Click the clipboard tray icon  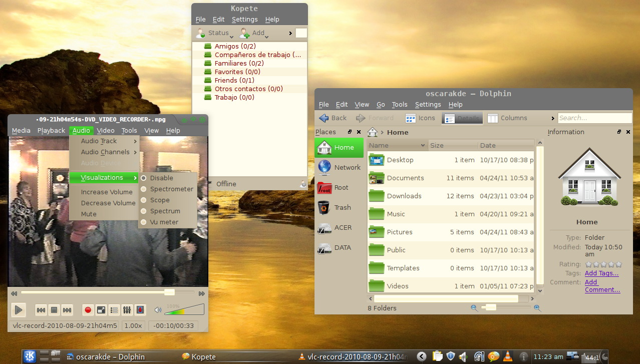[x=438, y=356]
